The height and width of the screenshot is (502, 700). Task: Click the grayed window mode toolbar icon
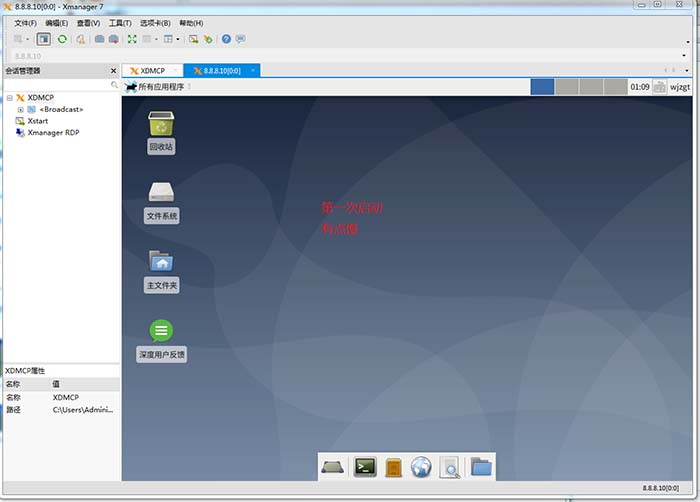[146, 39]
